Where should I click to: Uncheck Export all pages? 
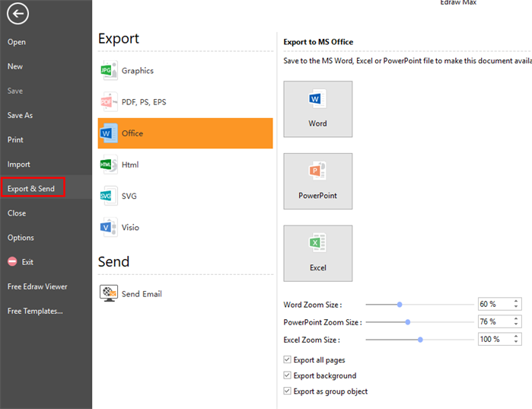tap(288, 359)
